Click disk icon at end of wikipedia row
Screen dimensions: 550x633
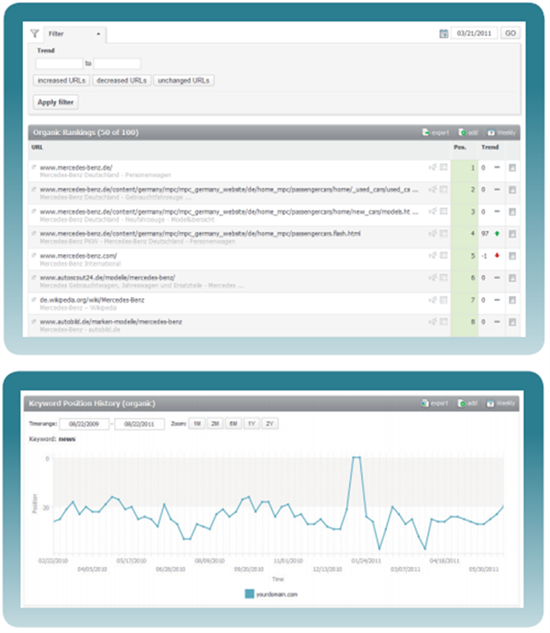pos(512,300)
